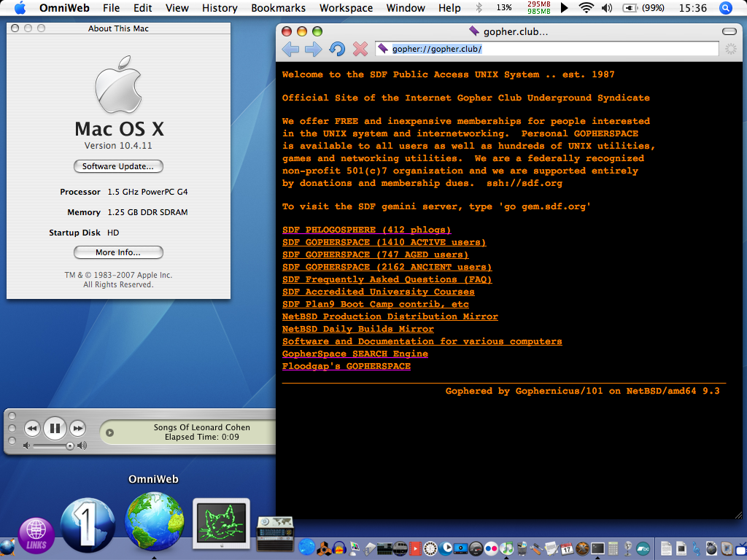
Task: Open SDF Plan9 Boot Camp contrib link
Action: click(x=376, y=304)
